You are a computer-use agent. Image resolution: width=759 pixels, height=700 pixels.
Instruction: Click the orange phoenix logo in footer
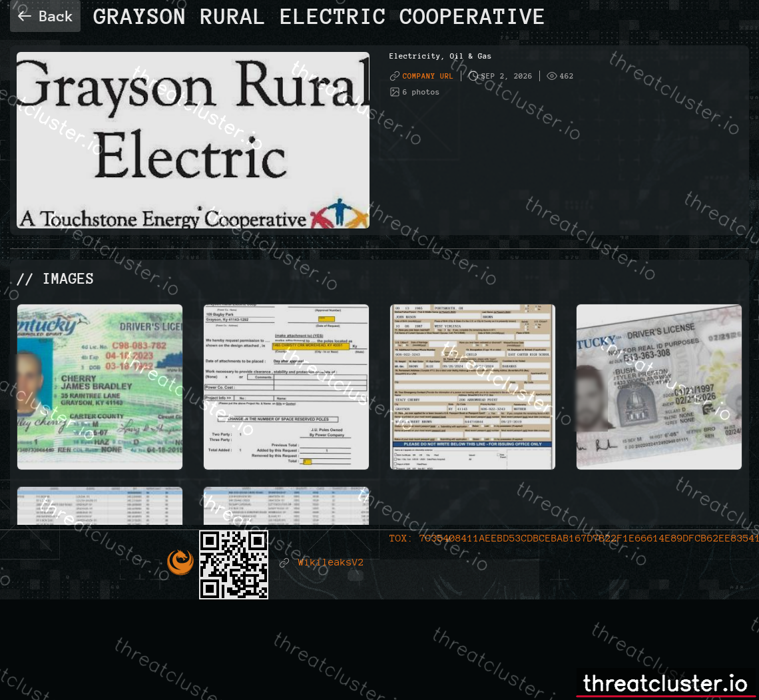[180, 562]
